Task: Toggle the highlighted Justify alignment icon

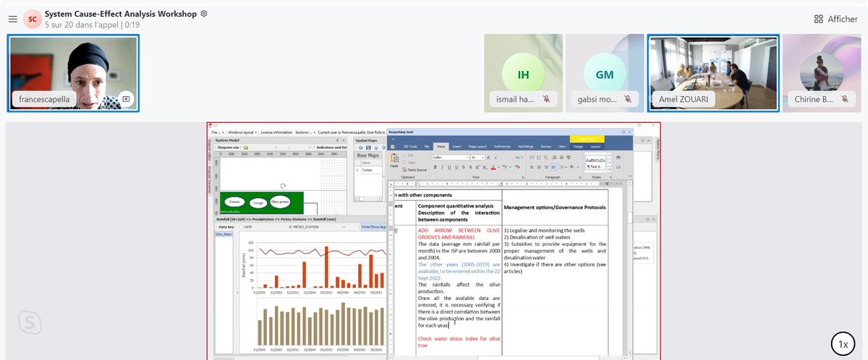Action: point(553,167)
